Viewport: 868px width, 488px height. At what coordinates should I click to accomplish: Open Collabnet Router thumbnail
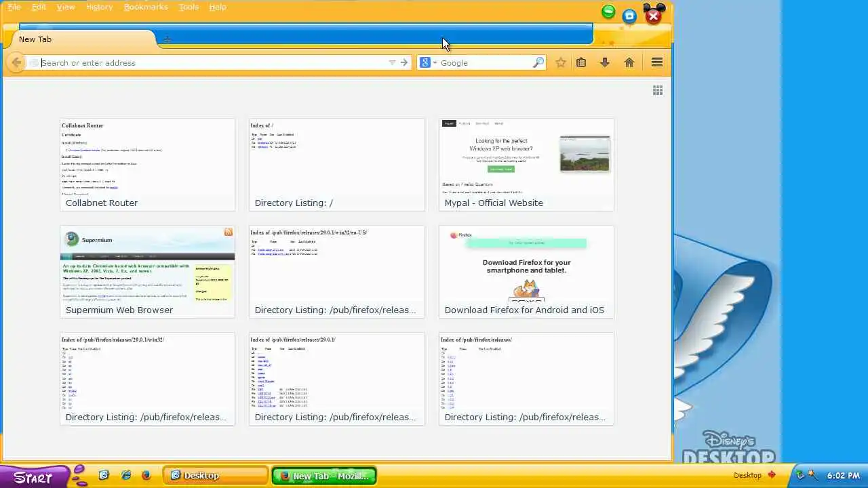(148, 165)
